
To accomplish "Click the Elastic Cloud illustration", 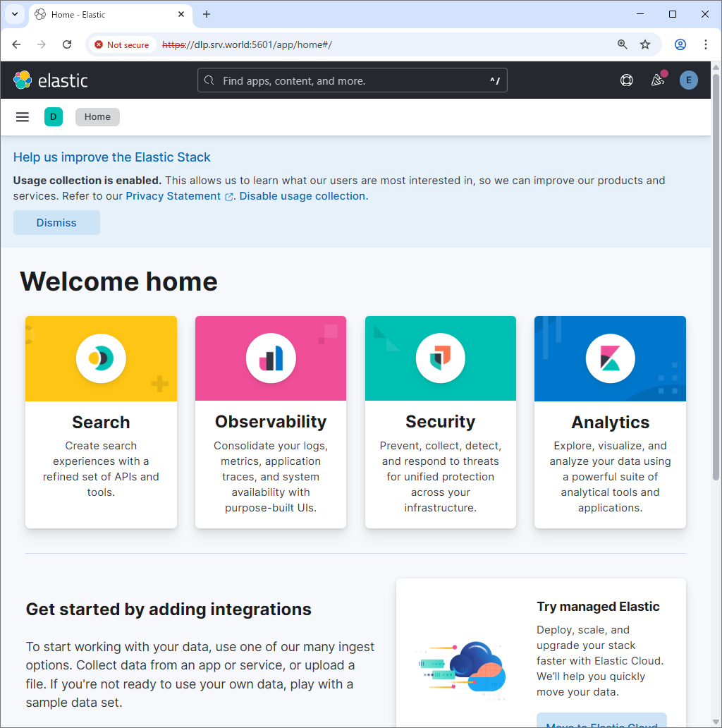I will (x=460, y=670).
